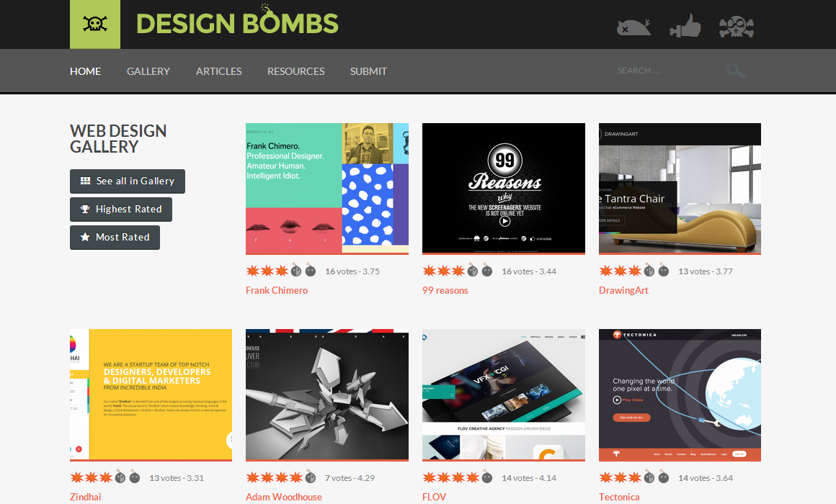Click the skull logo icon
The height and width of the screenshot is (504, 836).
pos(95,24)
